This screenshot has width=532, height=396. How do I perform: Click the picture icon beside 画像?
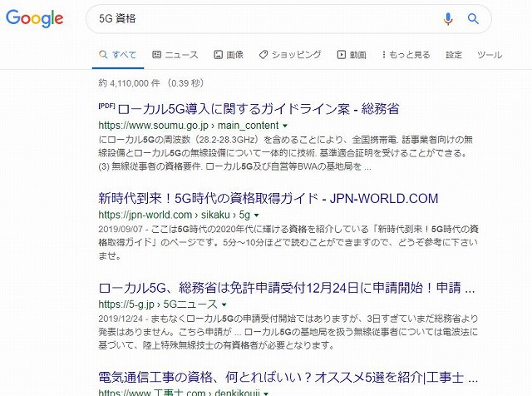[218, 54]
